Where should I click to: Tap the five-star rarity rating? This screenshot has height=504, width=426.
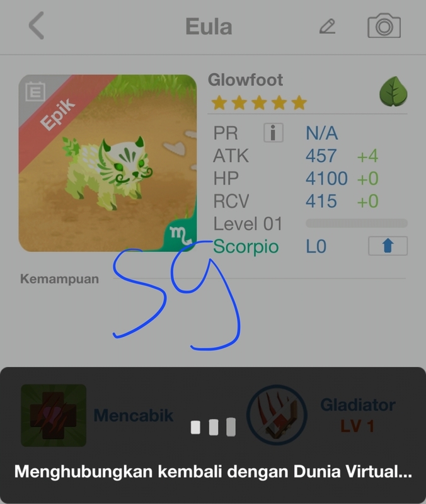coord(259,103)
